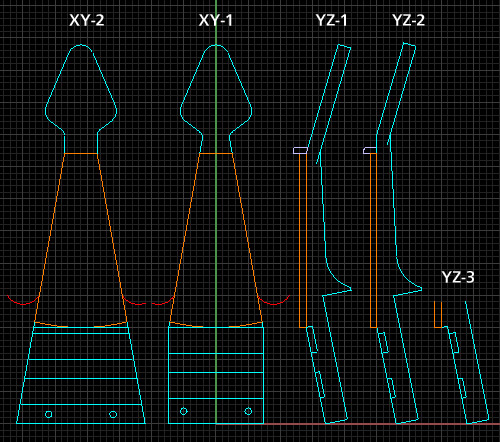Click orange top edge of XY-2 taper
500x442 pixels.
click(x=81, y=154)
